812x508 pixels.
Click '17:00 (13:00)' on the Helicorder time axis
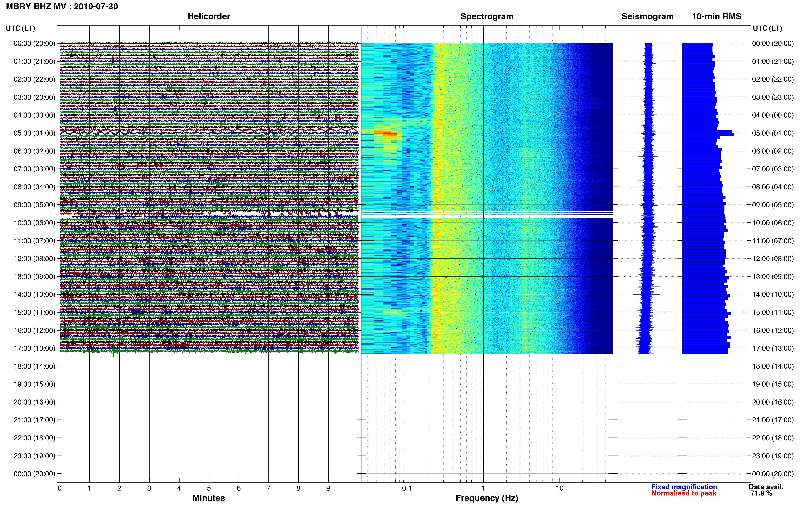click(x=34, y=348)
